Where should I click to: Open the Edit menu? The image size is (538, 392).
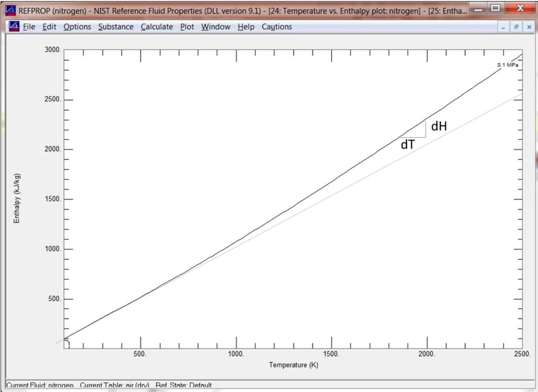tap(50, 27)
